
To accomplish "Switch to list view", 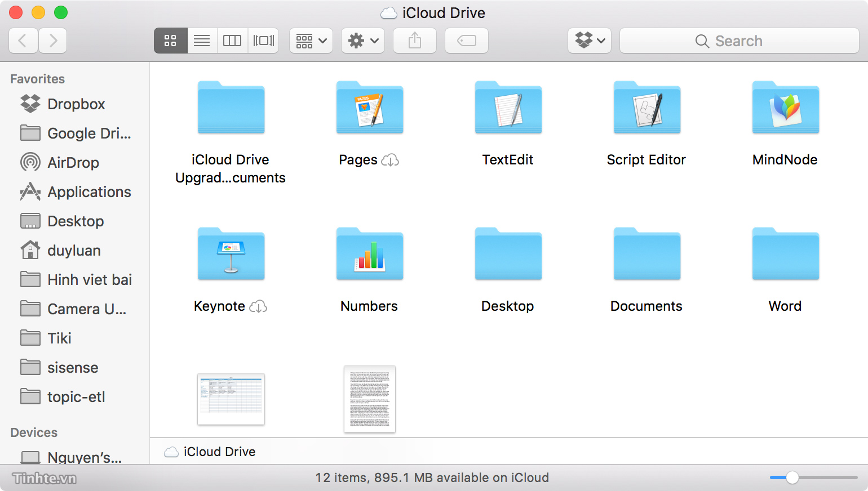I will 202,41.
